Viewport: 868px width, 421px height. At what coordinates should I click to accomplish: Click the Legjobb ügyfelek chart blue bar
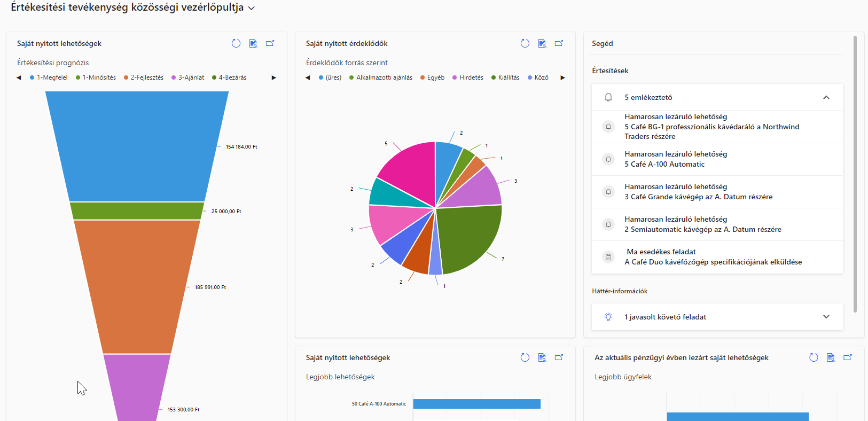[738, 417]
